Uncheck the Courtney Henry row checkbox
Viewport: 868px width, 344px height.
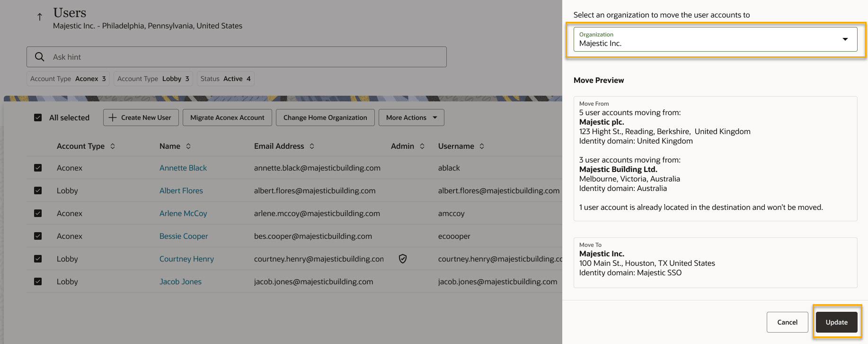point(38,259)
